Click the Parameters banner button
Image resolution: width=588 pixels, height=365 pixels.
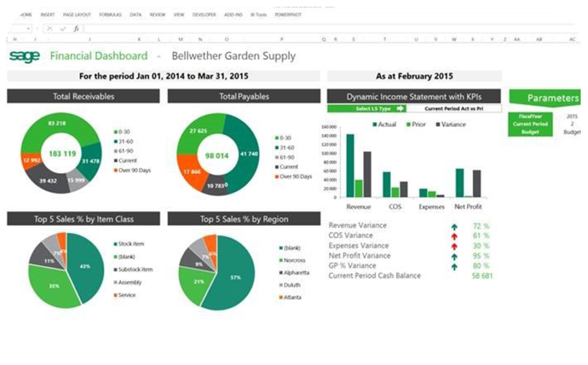pos(550,98)
